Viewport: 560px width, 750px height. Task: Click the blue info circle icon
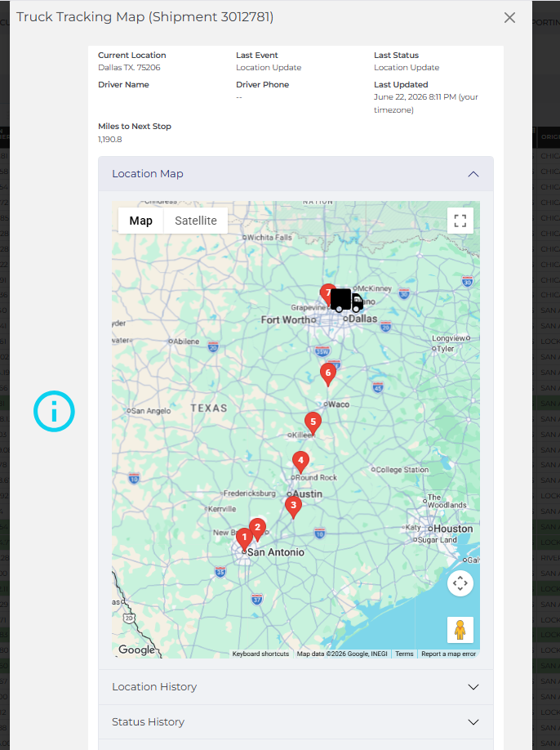click(54, 411)
